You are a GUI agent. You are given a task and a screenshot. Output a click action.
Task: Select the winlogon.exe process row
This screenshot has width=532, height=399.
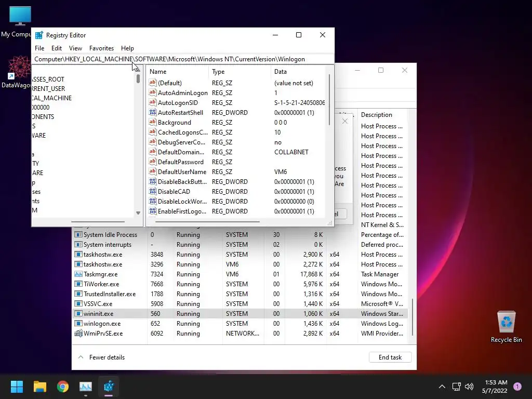pyautogui.click(x=240, y=323)
